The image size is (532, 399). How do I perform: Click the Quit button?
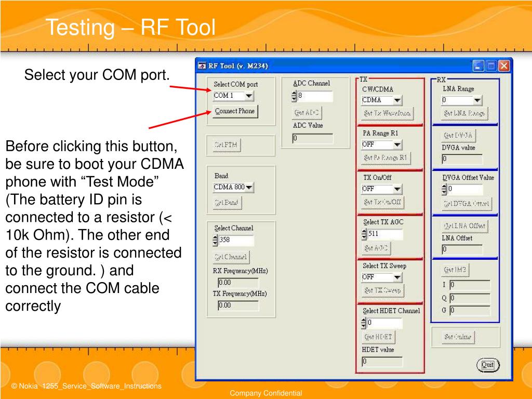point(488,365)
